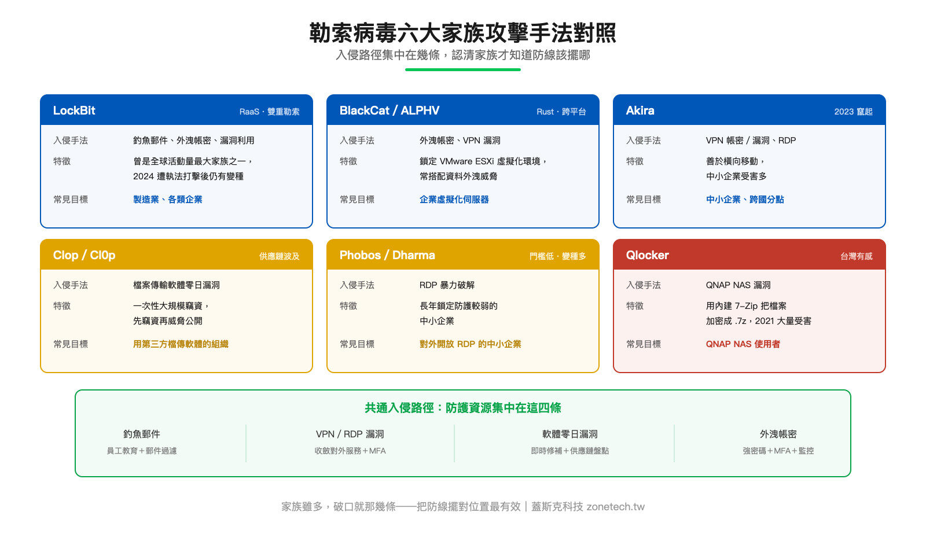This screenshot has height=560, width=926.
Task: Click 入侵手法 label in LockBit card
Action: point(71,141)
